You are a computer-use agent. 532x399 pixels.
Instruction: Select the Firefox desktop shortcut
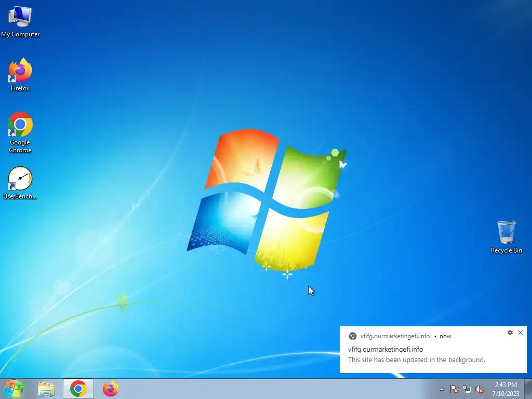(x=20, y=75)
